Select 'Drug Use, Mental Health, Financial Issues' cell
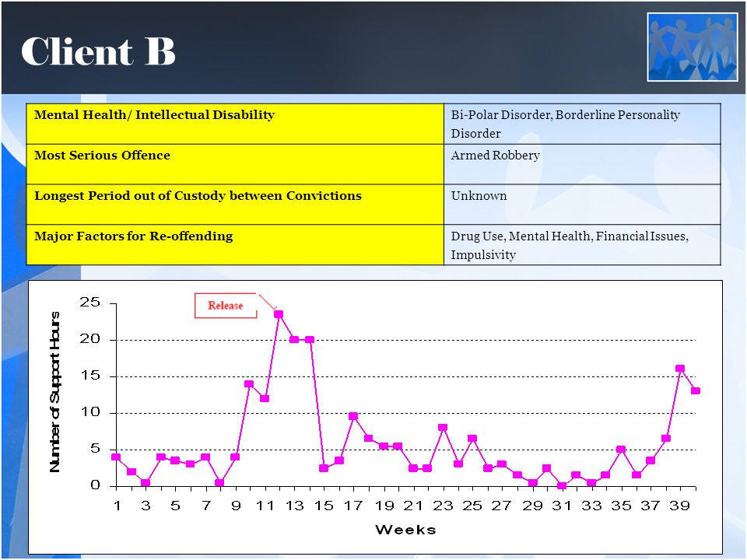This screenshot has width=747, height=560. 582,245
